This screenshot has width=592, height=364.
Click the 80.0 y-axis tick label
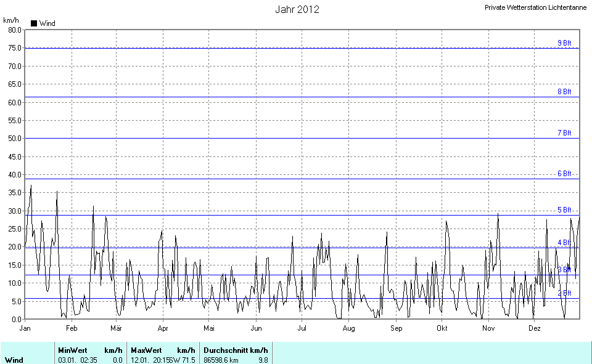tap(14, 30)
